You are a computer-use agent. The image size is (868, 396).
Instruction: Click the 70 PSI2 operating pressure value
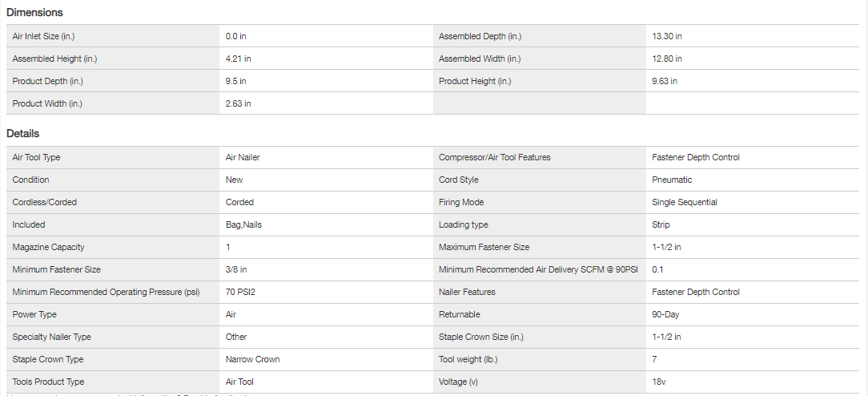click(240, 292)
